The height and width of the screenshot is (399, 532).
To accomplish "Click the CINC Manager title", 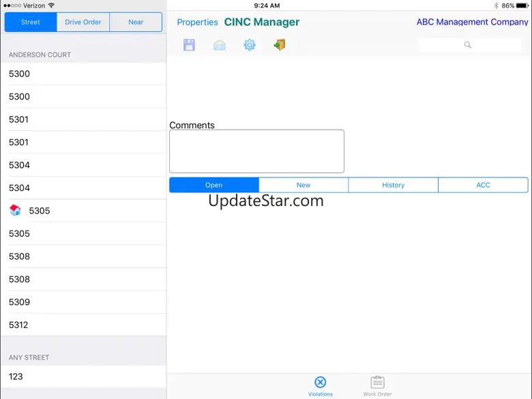I will [x=262, y=22].
